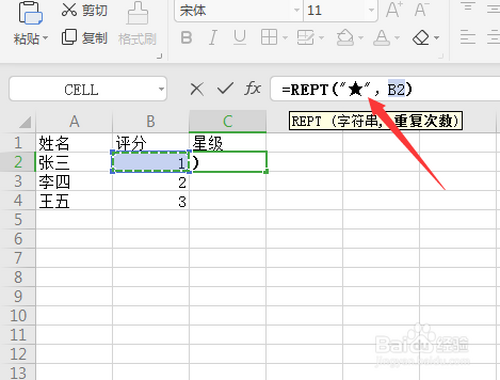Viewport: 500px width, 380px height.
Task: Select column A header
Action: (x=74, y=122)
